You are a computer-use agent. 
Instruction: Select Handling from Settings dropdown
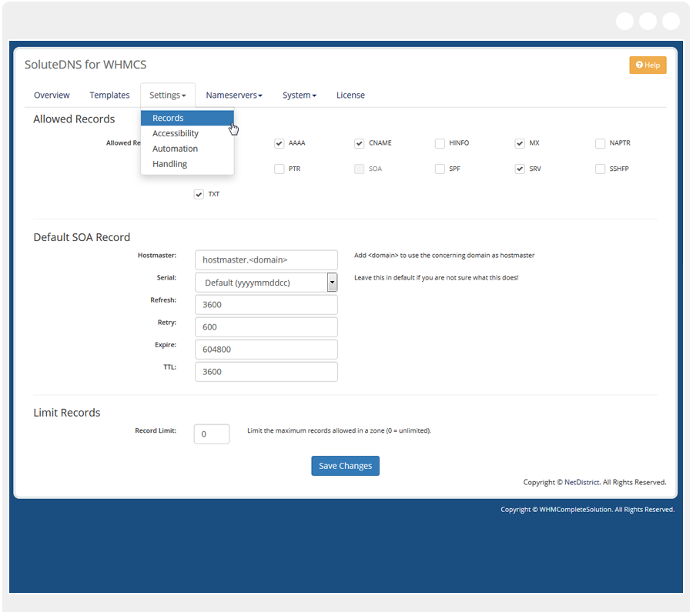[169, 164]
